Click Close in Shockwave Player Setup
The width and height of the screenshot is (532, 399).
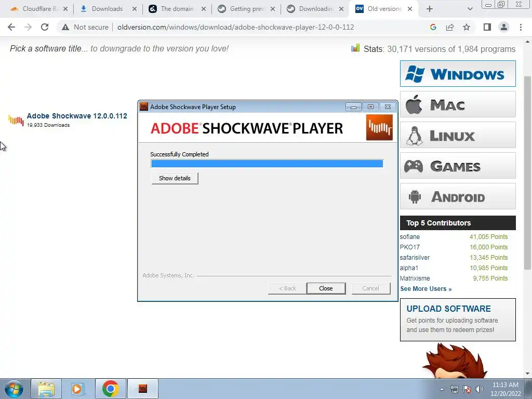pyautogui.click(x=326, y=288)
